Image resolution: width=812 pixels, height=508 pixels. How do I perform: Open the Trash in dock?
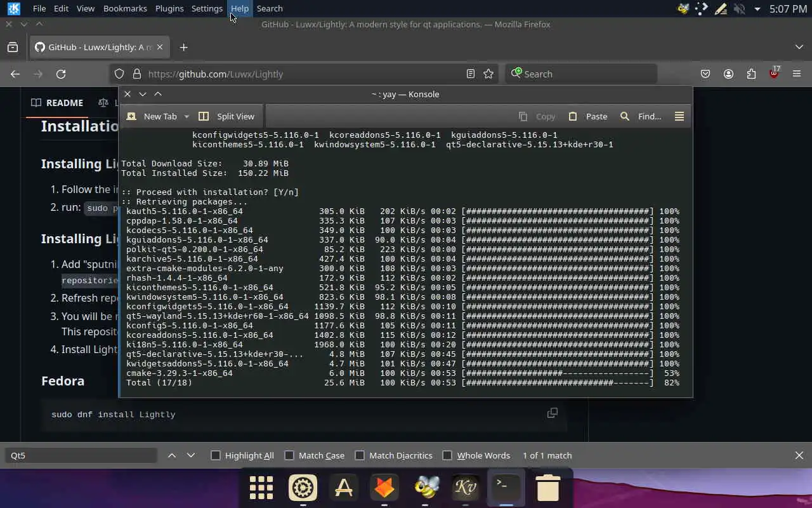click(x=548, y=488)
